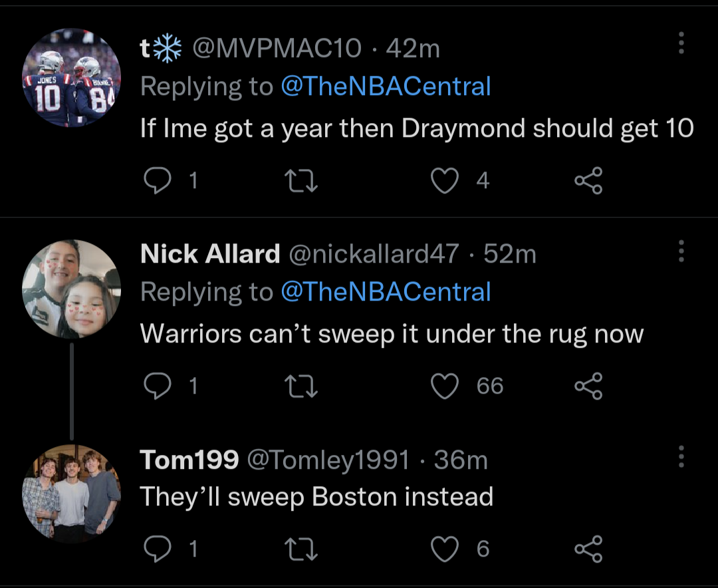The image size is (718, 588).
Task: Reply to Tom199's tweet
Action: coord(157,549)
